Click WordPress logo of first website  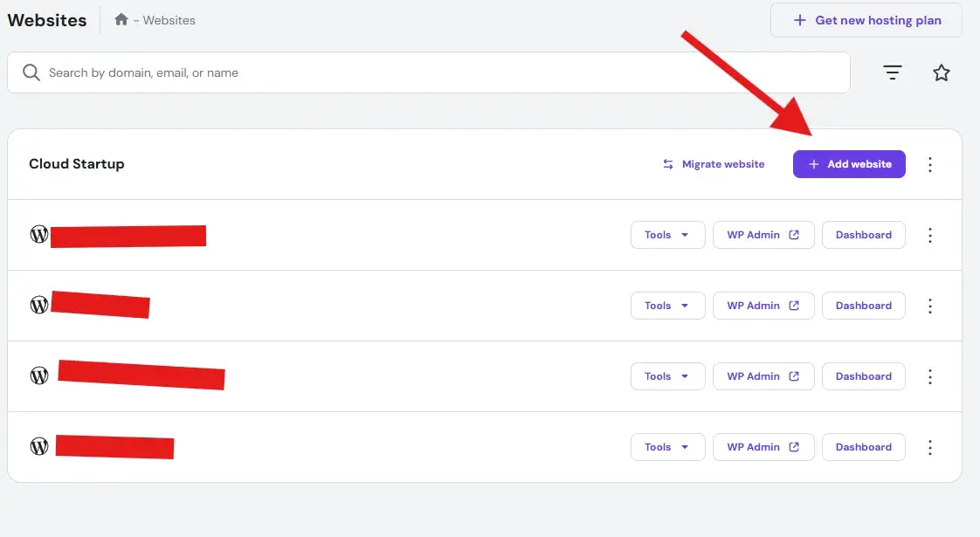point(39,234)
